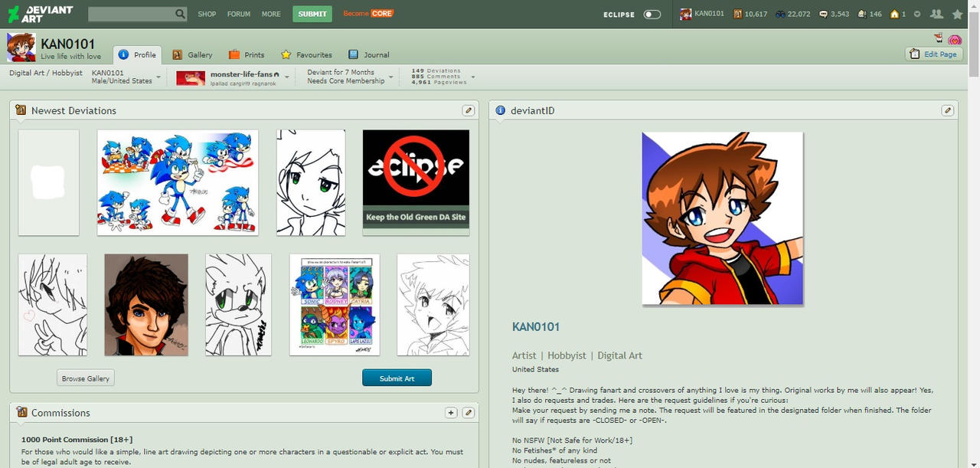This screenshot has width=980, height=468.
Task: Click the KAN0101 username in the top bar
Action: tap(709, 14)
